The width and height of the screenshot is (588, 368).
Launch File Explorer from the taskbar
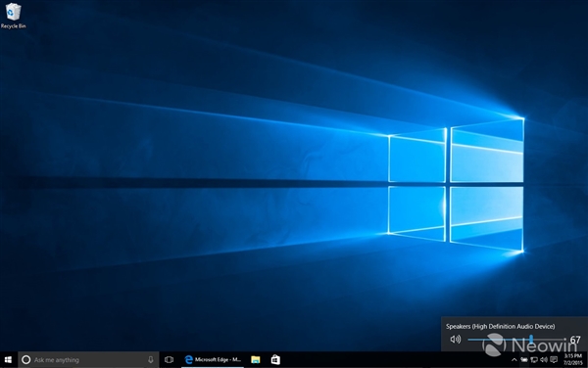point(256,360)
